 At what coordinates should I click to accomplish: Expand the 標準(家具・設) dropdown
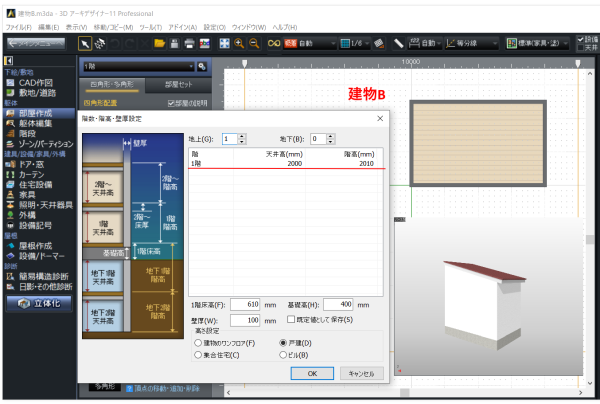point(539,44)
